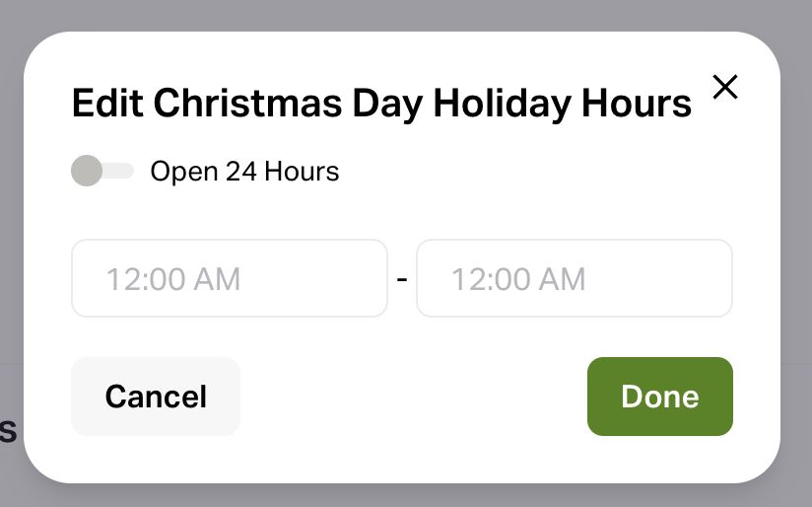Image resolution: width=812 pixels, height=507 pixels.
Task: Click the dialog heading "Edit Christmas Day Holiday Hours"
Action: [382, 104]
